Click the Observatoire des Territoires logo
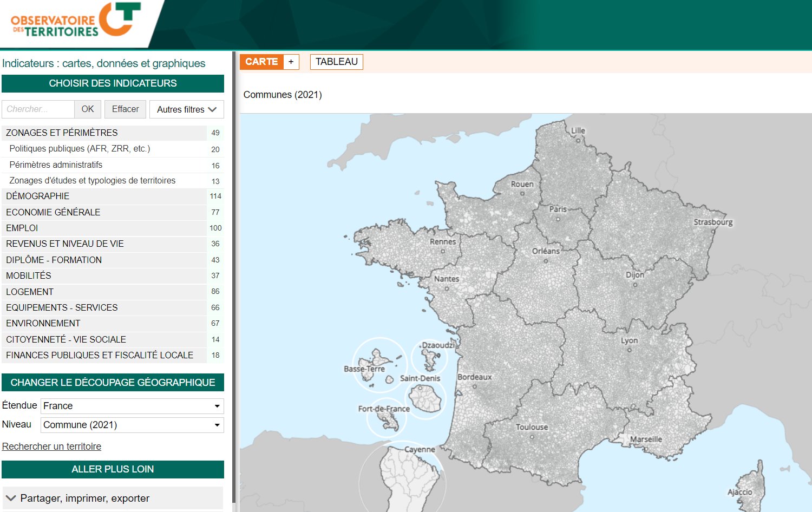Image resolution: width=812 pixels, height=512 pixels. click(x=76, y=20)
